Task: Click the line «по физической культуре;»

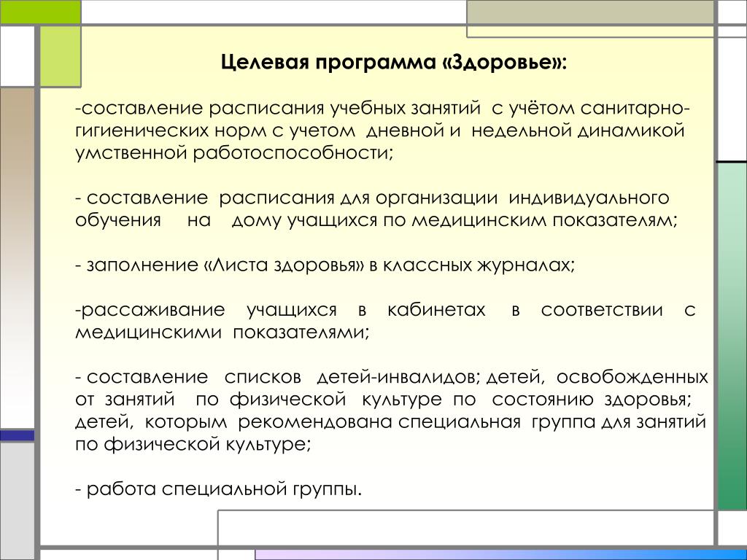Action: click(x=193, y=444)
